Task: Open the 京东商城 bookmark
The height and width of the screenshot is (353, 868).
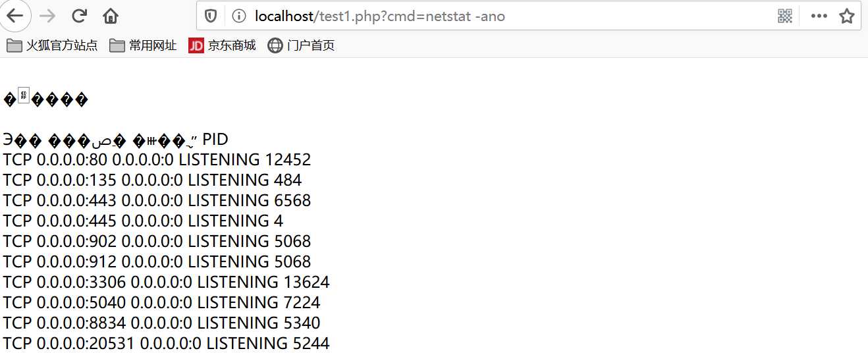Action: [222, 45]
